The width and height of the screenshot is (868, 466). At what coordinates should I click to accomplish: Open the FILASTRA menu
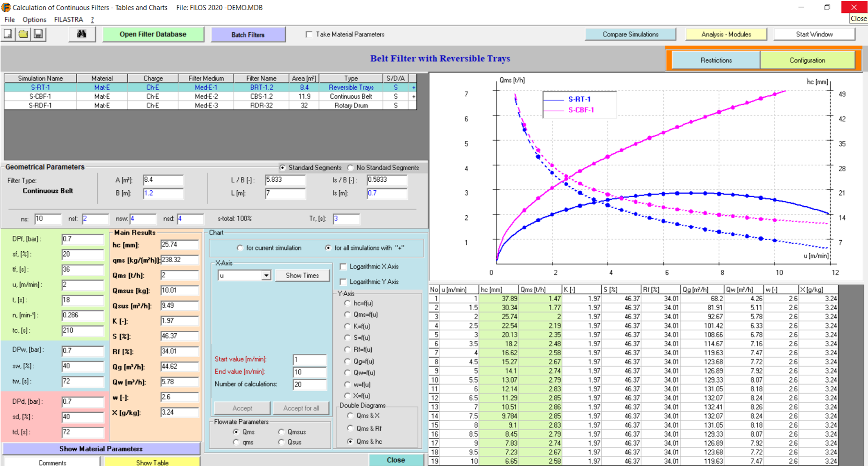(x=69, y=20)
